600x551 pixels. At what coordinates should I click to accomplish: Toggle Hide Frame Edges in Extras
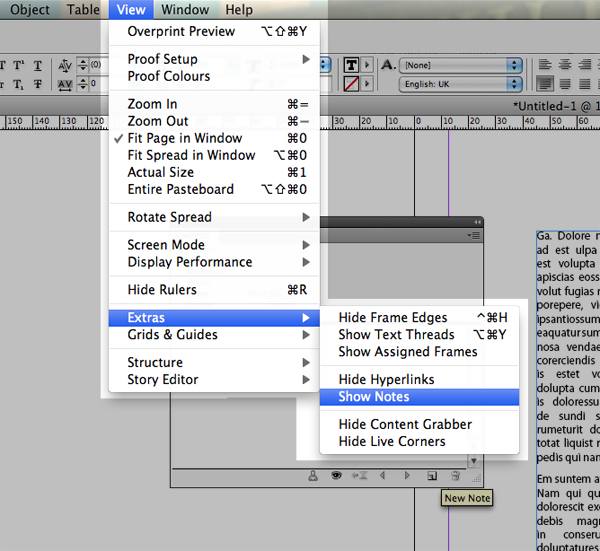(419, 318)
